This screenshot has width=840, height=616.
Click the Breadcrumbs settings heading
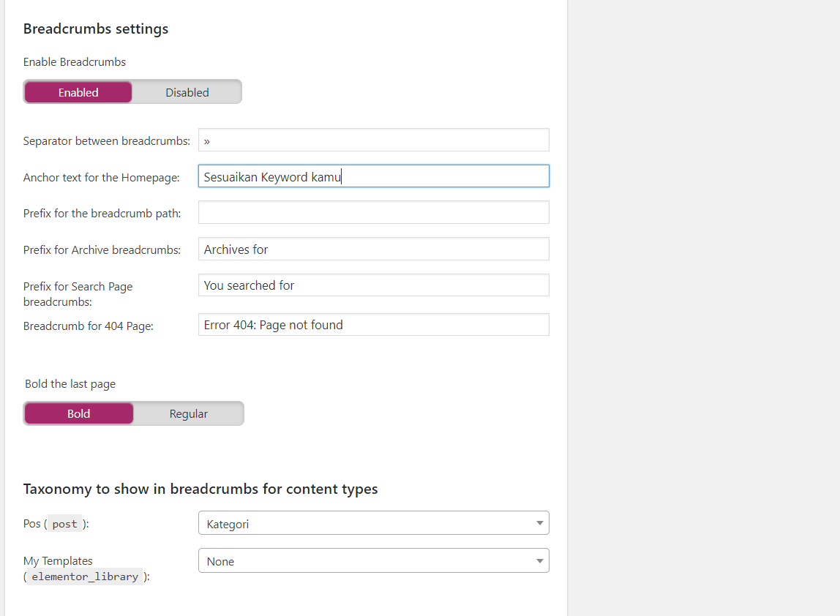pyautogui.click(x=96, y=29)
